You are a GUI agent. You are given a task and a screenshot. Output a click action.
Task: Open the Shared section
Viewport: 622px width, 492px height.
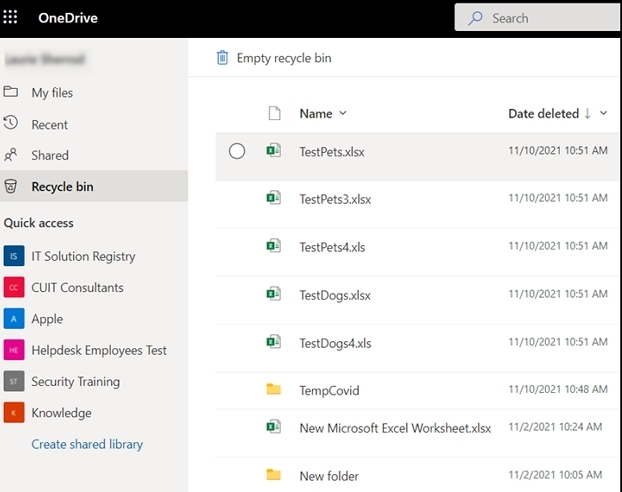(50, 155)
